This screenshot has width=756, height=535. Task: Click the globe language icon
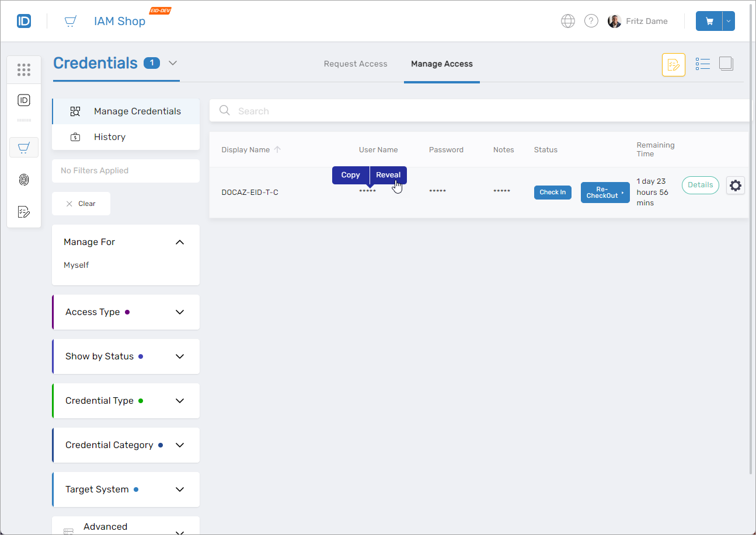(x=567, y=22)
